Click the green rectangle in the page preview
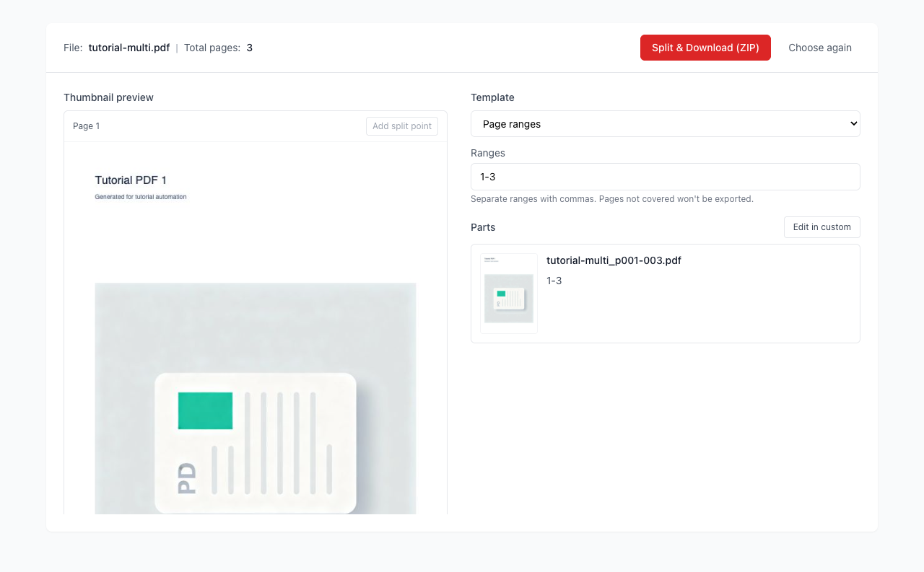924x572 pixels. [x=205, y=410]
